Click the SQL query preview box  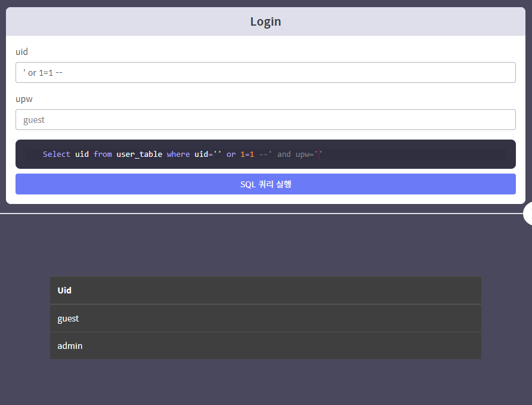point(265,154)
